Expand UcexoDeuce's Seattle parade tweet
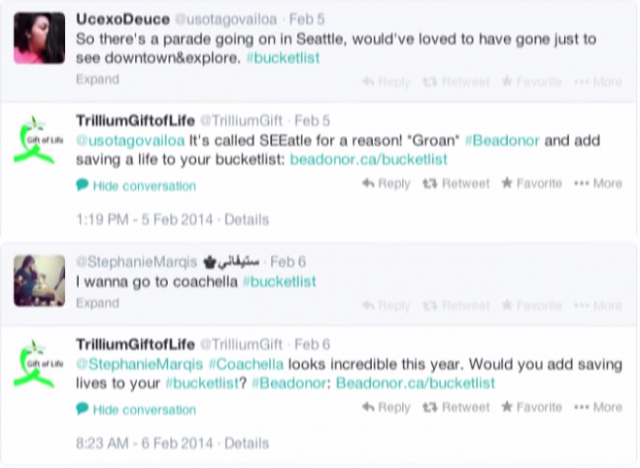The width and height of the screenshot is (640, 468). [x=97, y=79]
